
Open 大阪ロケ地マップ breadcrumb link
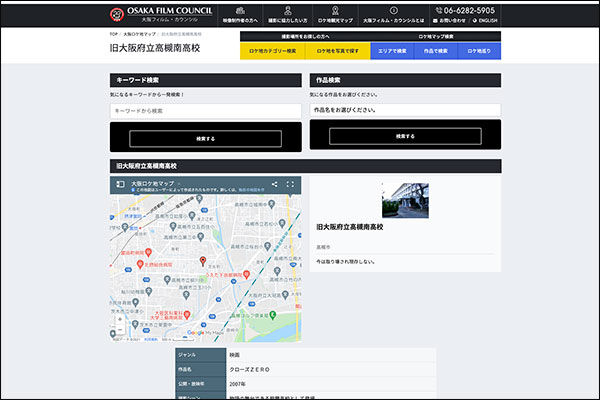(140, 34)
